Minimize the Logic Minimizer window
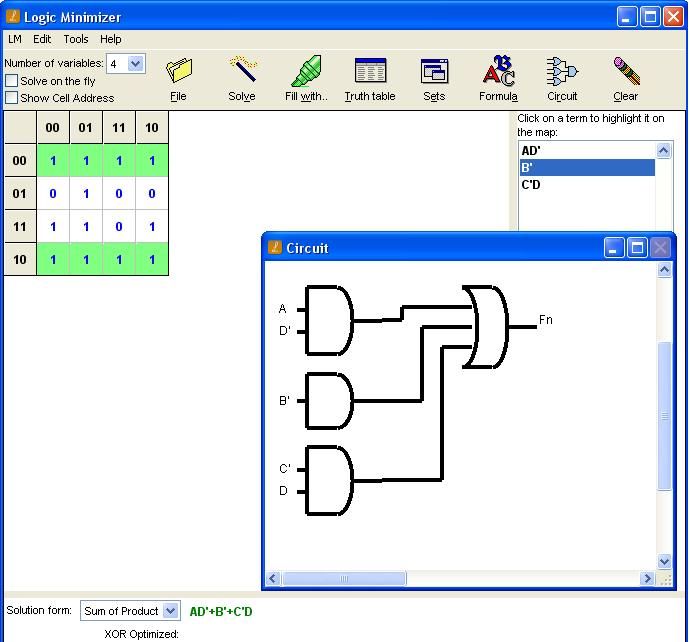The height and width of the screenshot is (642, 690). (626, 17)
